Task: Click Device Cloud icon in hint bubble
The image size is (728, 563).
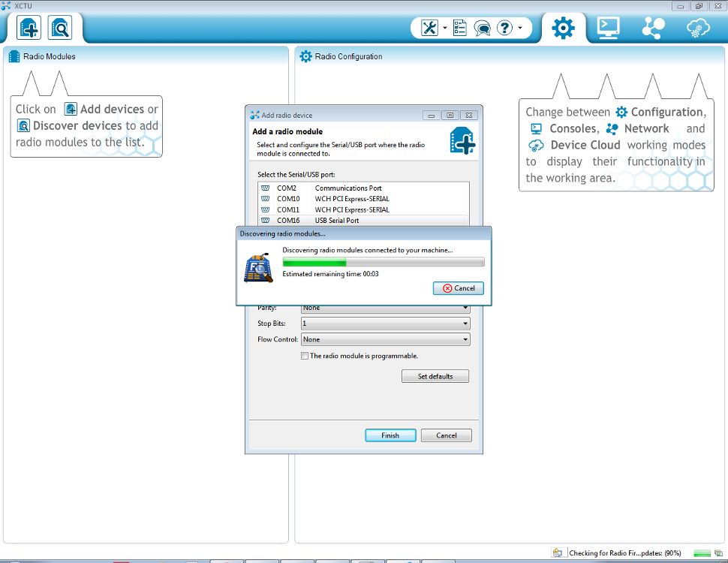Action: [x=536, y=146]
